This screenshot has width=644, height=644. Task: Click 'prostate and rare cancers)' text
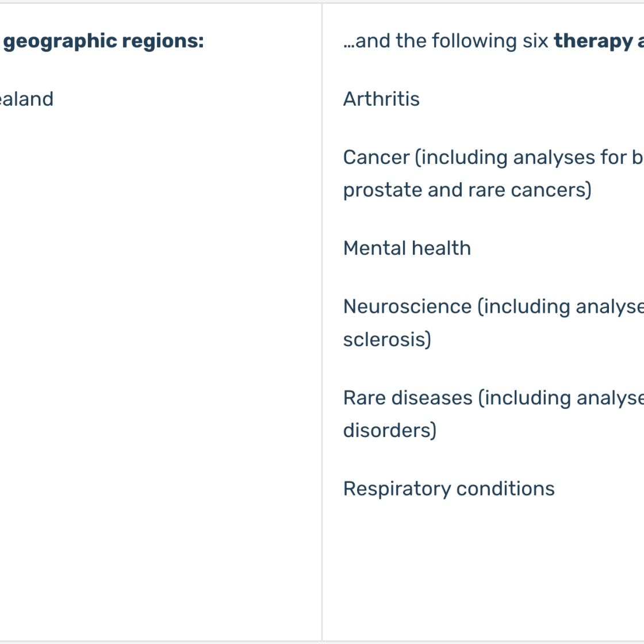point(467,190)
